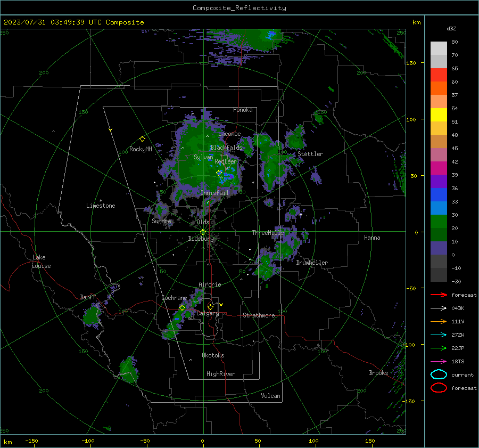This screenshot has height=448, width=479.
Task: Click the Cochrane label
Action: tap(174, 298)
